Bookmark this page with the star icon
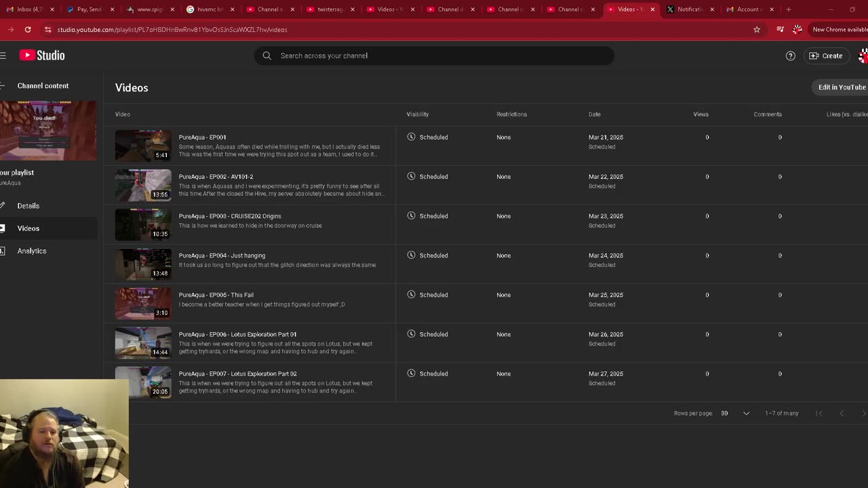The height and width of the screenshot is (488, 868). click(757, 30)
